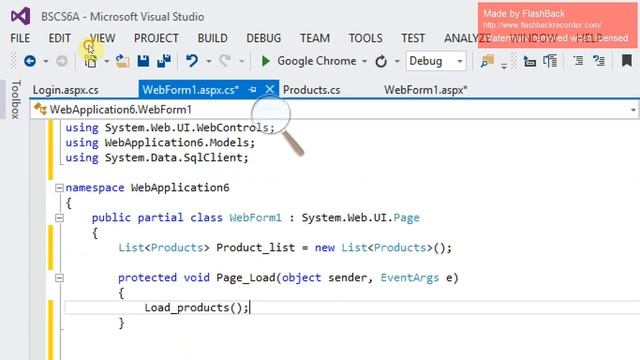This screenshot has height=360, width=640.
Task: Undo the last edit
Action: point(192,61)
